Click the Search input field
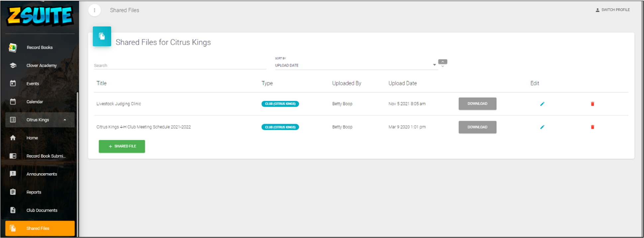644x238 pixels. [x=179, y=65]
